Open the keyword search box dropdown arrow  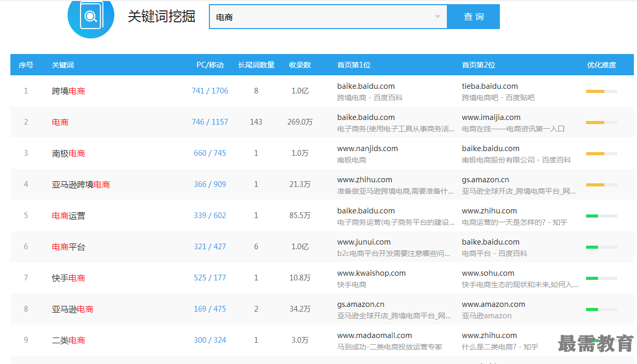pos(437,17)
